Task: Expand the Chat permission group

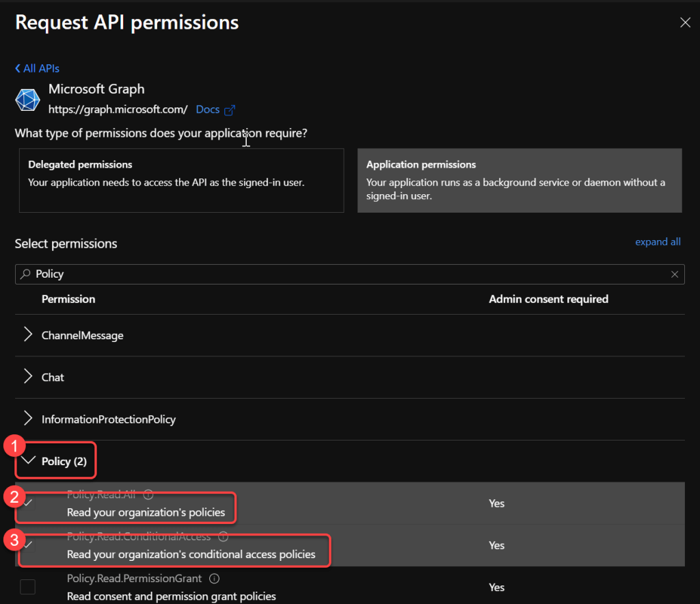Action: (28, 377)
